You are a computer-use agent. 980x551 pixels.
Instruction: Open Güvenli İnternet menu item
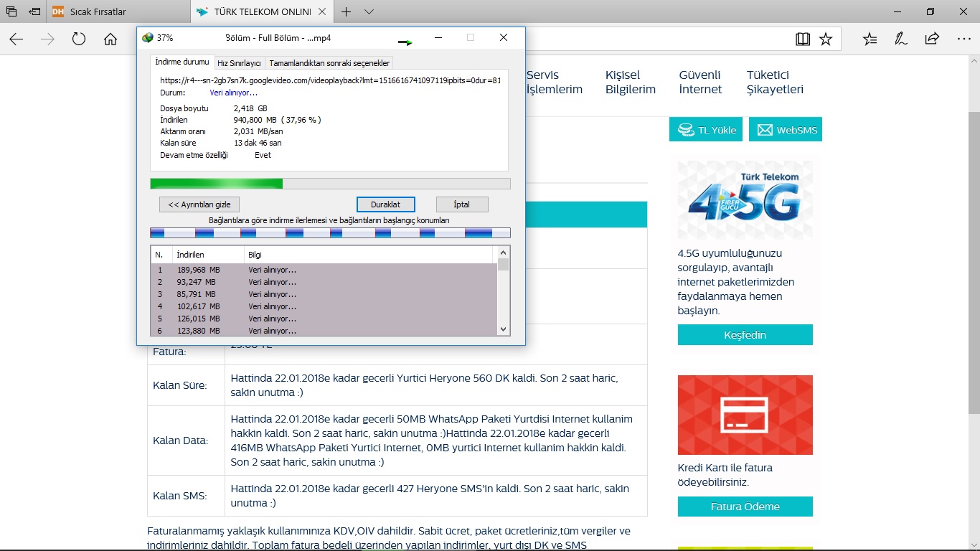point(701,82)
